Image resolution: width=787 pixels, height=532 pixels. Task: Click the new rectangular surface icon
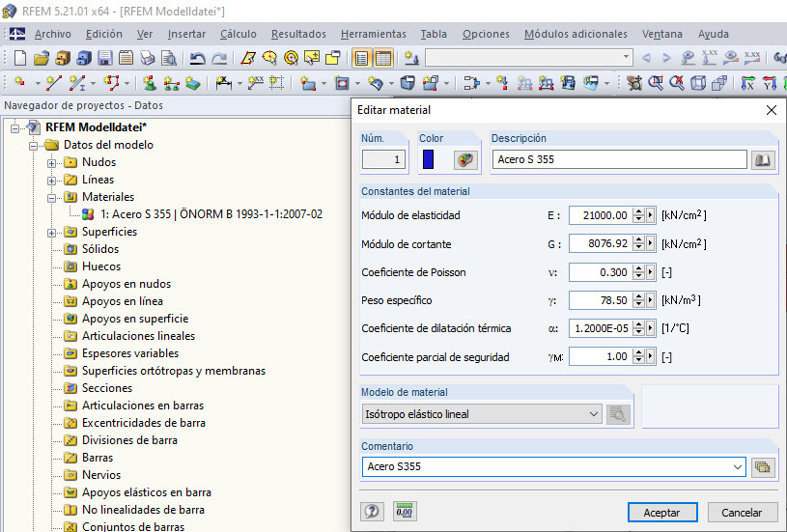point(308,82)
